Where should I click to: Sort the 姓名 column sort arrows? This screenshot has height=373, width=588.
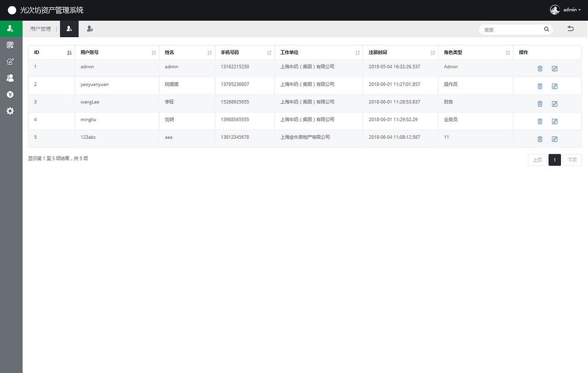click(209, 53)
